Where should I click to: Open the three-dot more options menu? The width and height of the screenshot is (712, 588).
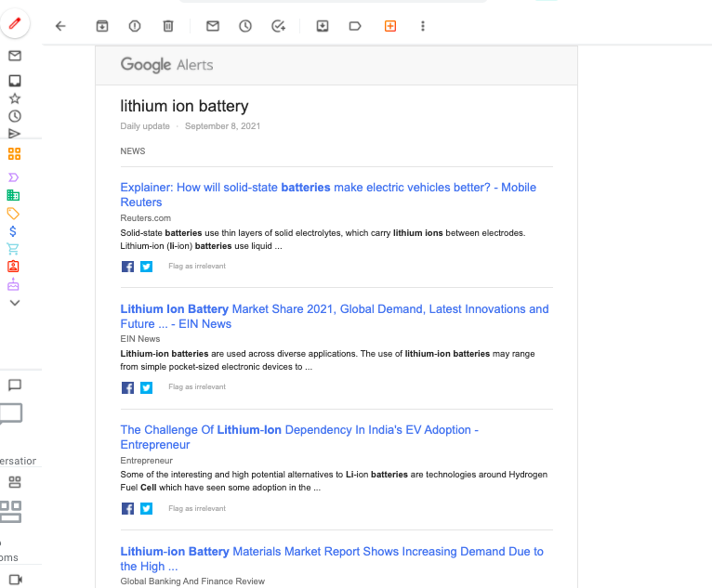423,26
